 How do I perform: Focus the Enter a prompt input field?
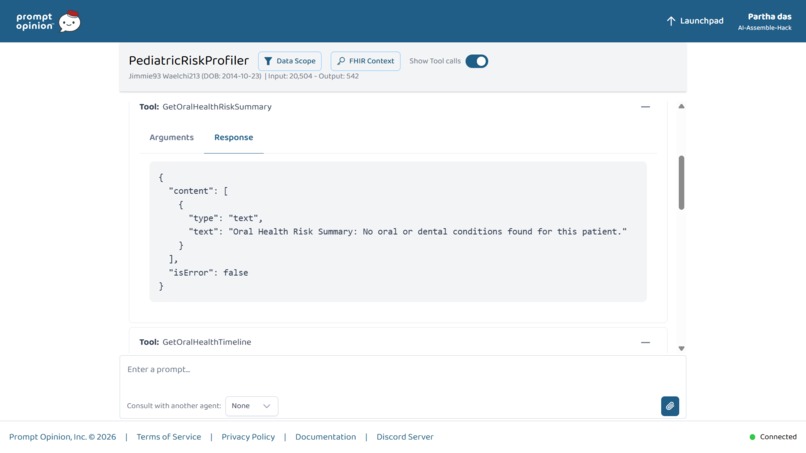[x=402, y=370]
